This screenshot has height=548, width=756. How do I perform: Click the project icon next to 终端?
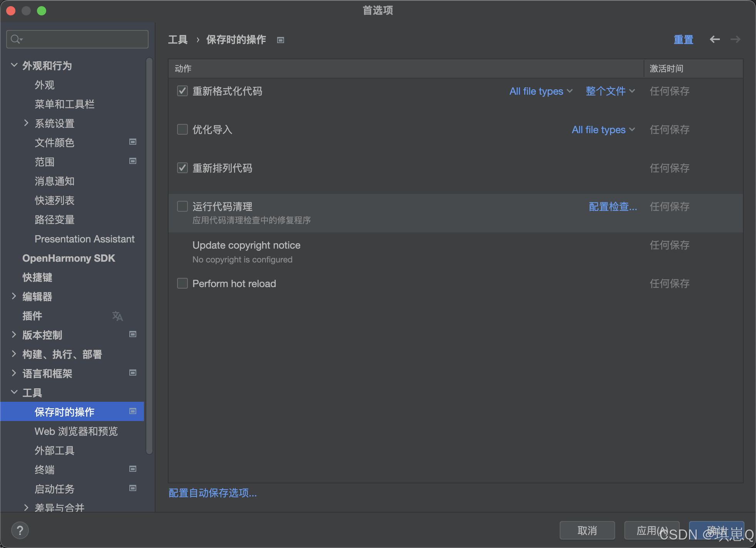pyautogui.click(x=133, y=469)
